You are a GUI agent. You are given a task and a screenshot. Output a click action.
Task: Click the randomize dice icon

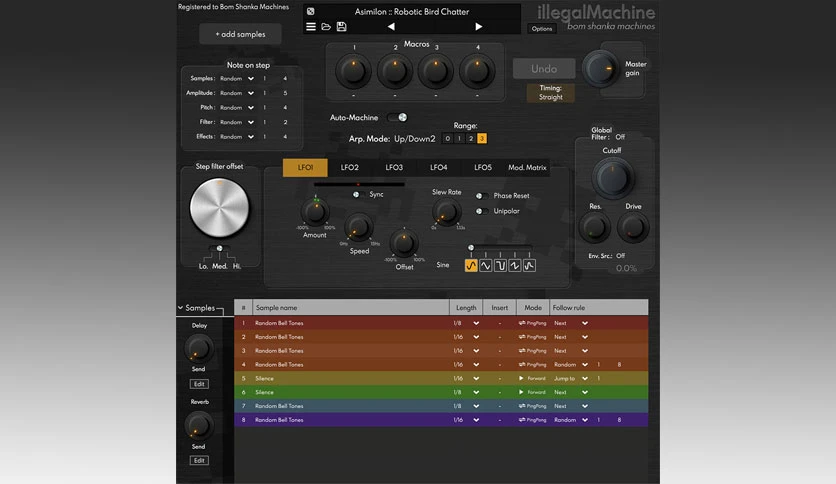[x=310, y=11]
